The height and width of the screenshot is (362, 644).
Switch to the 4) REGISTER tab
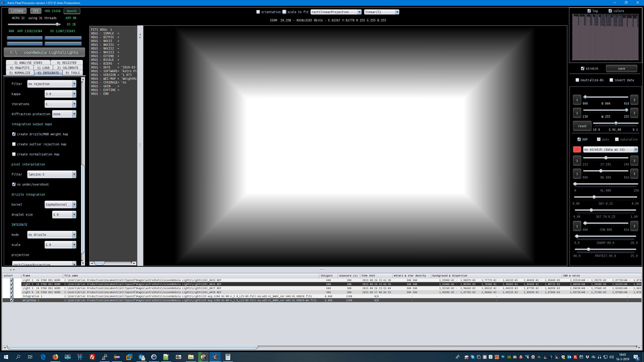coord(67,63)
